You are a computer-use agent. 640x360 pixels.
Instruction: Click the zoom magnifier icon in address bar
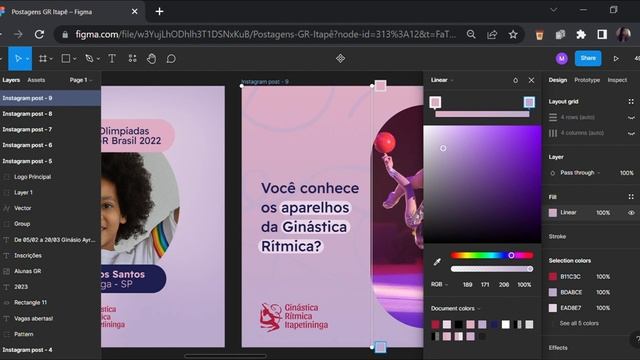pos(471,35)
